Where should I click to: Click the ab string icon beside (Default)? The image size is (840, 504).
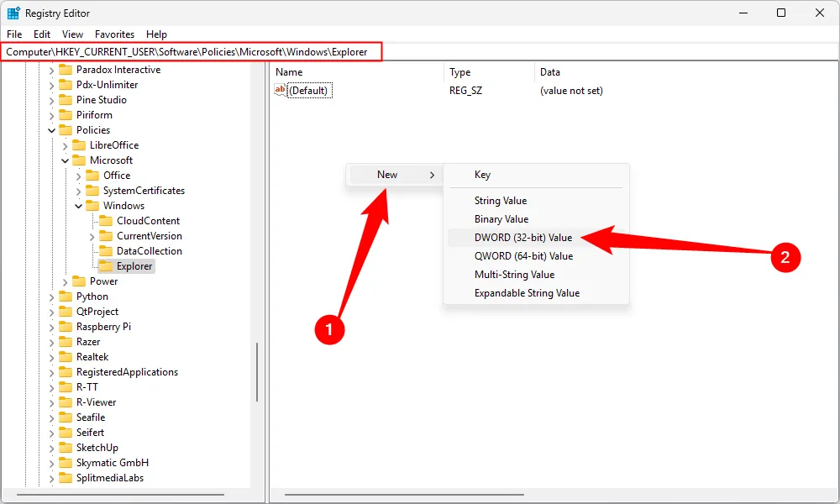(x=278, y=90)
